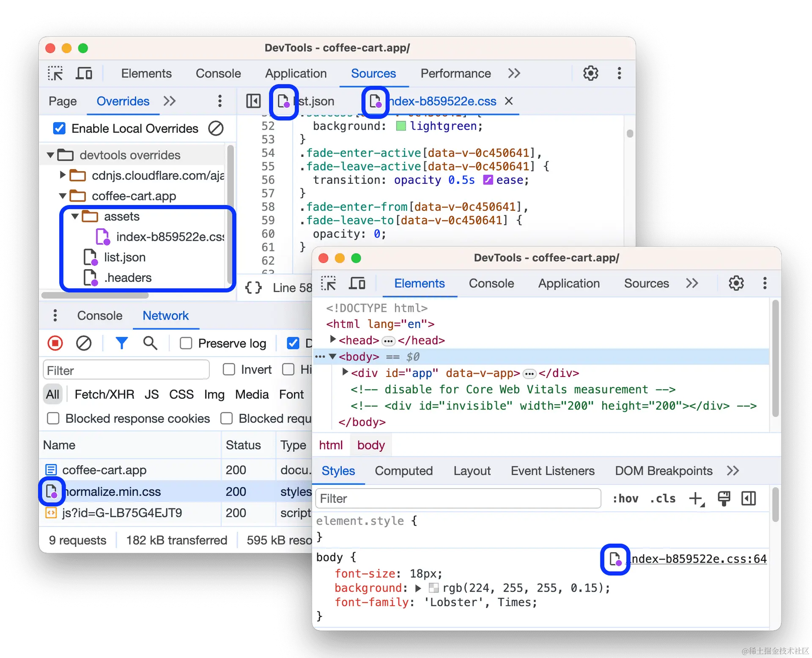The height and width of the screenshot is (658, 812).
Task: Clear the network requests list
Action: coord(83,343)
